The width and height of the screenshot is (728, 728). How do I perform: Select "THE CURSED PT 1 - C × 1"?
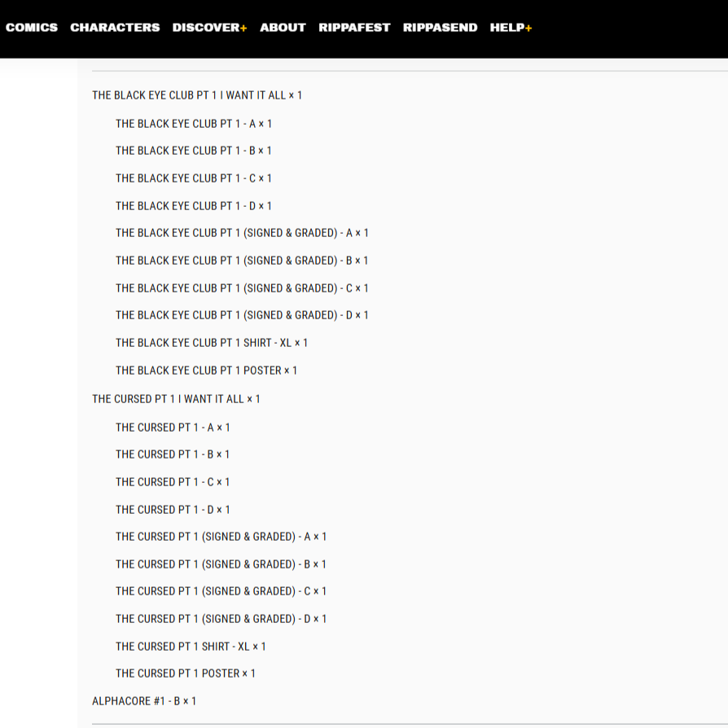pyautogui.click(x=173, y=482)
